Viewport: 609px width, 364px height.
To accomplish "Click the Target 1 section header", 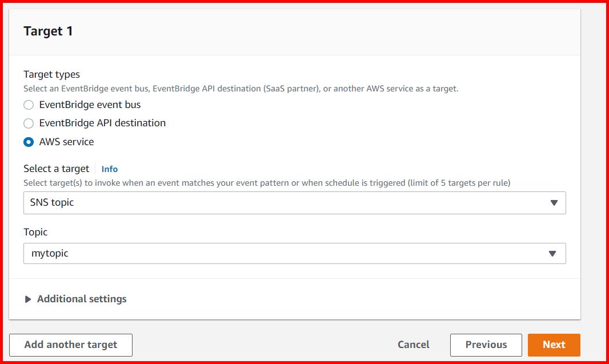I will 48,31.
